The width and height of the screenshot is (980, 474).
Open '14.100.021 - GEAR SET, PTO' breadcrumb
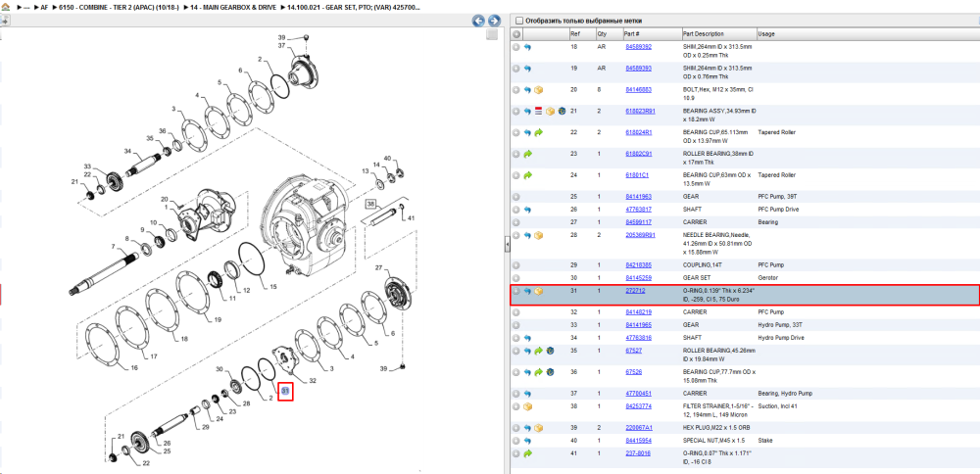[354, 8]
